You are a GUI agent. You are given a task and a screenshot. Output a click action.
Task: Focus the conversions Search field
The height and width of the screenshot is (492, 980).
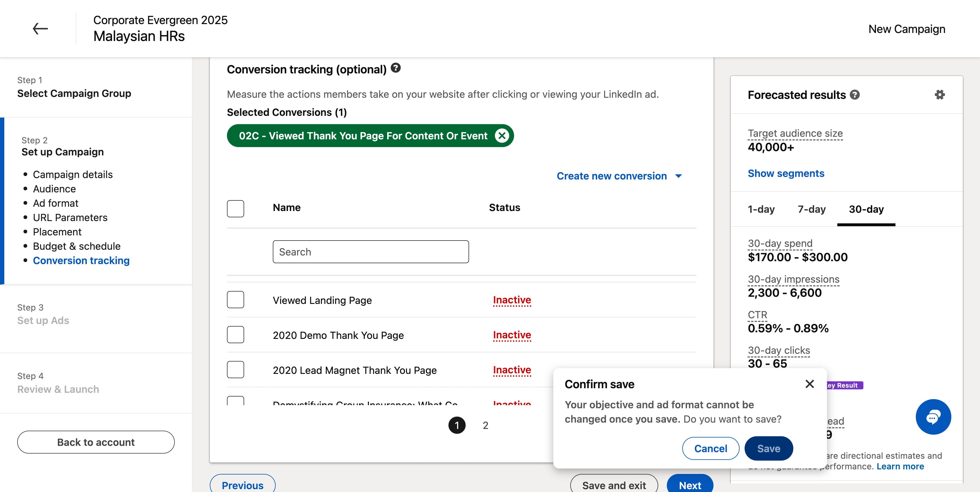point(371,252)
